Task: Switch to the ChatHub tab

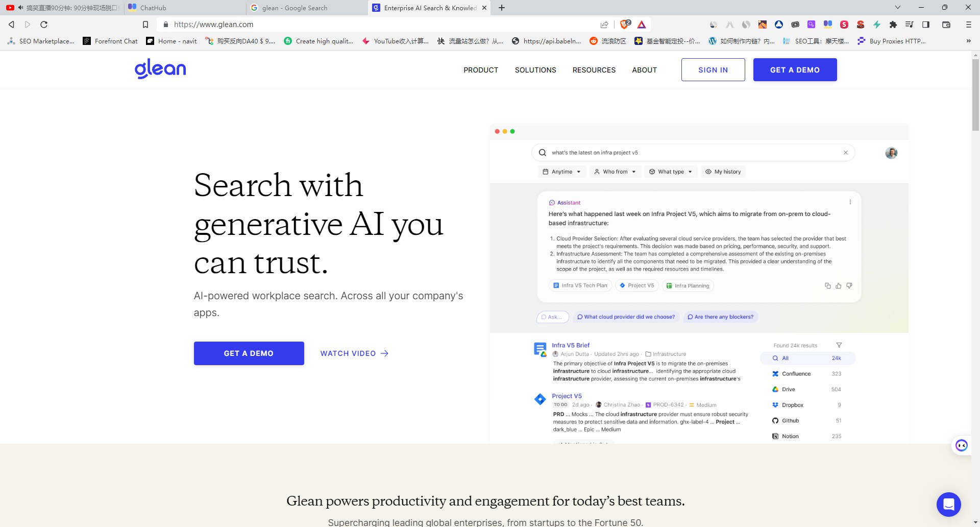Action: [184, 8]
